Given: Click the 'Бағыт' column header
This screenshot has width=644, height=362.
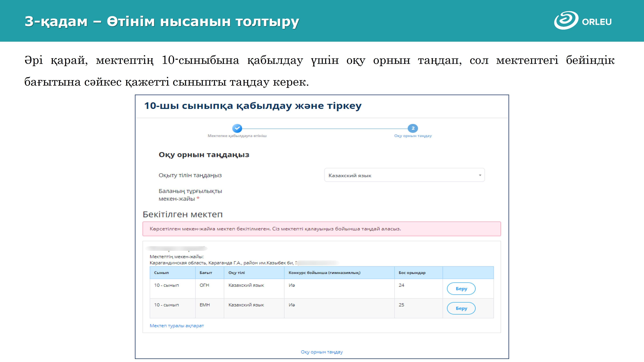Looking at the screenshot, I should click(x=206, y=273).
